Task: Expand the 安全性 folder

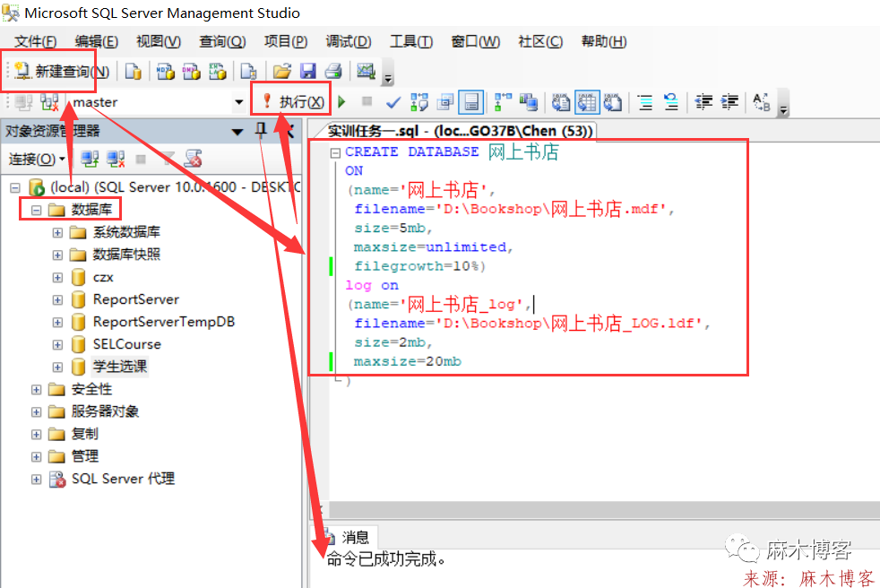Action: (37, 390)
